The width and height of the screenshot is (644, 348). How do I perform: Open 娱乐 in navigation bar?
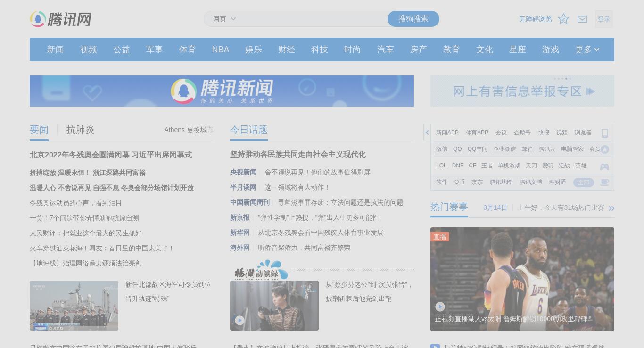click(x=254, y=50)
